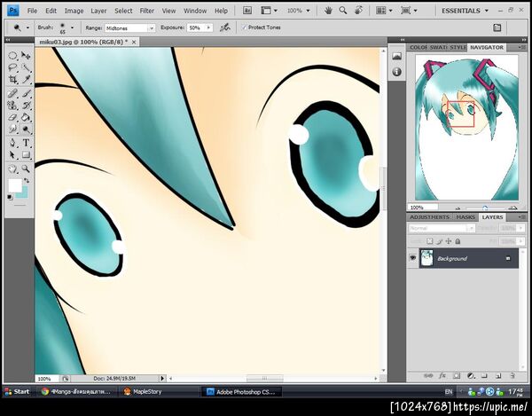The width and height of the screenshot is (532, 416).
Task: Add a layer style with fx button
Action: 442,375
